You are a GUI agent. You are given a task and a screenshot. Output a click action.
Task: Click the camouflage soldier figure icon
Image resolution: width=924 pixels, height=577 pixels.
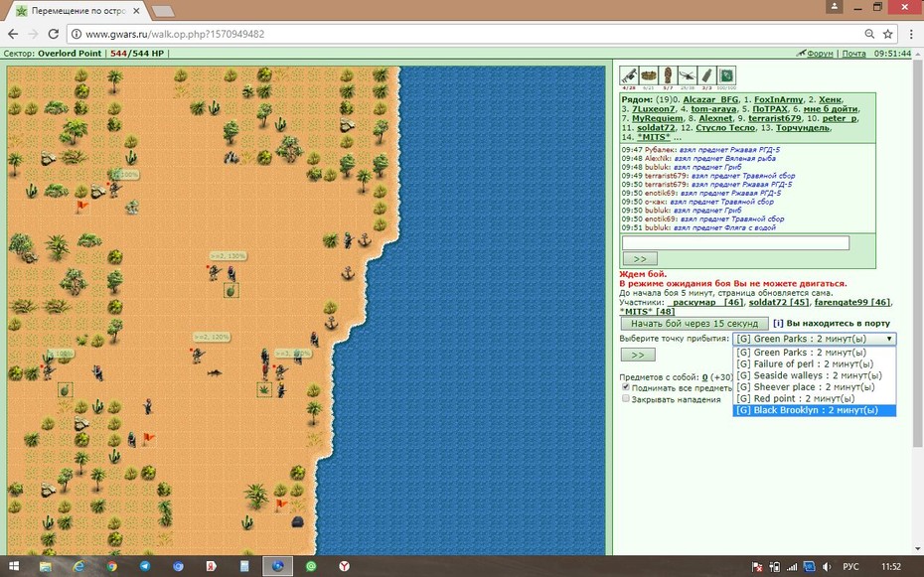[668, 75]
